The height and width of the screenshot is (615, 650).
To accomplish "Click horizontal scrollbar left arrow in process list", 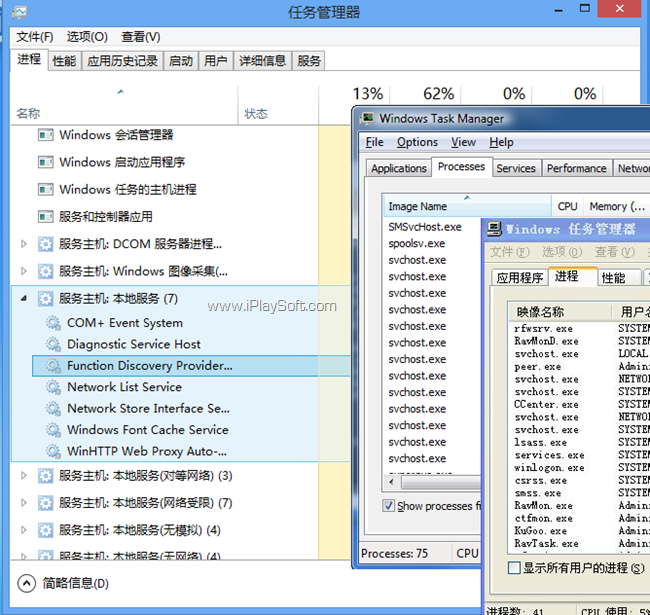I will [x=391, y=482].
